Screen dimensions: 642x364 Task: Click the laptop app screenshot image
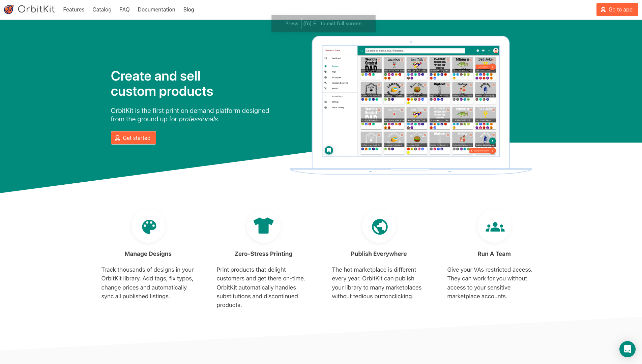pyautogui.click(x=411, y=104)
